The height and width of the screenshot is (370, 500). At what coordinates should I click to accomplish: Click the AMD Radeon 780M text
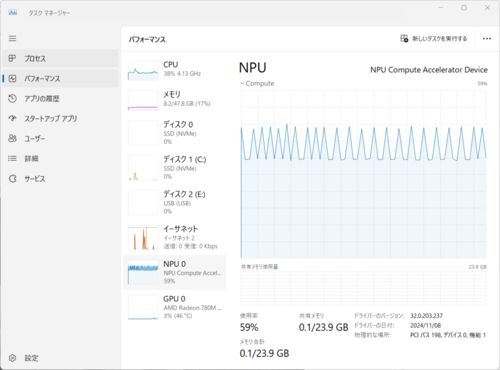pos(192,308)
